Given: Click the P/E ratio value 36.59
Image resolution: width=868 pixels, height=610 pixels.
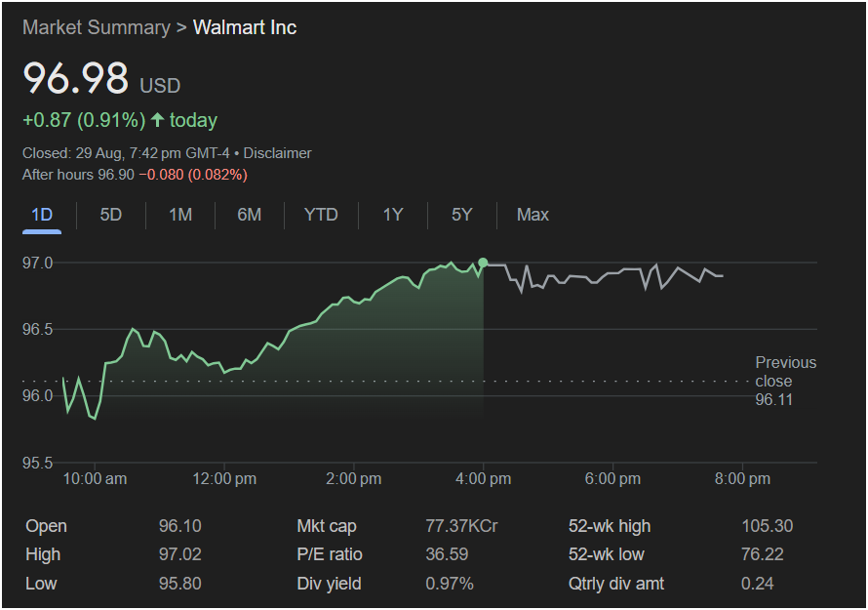Looking at the screenshot, I should [x=447, y=554].
